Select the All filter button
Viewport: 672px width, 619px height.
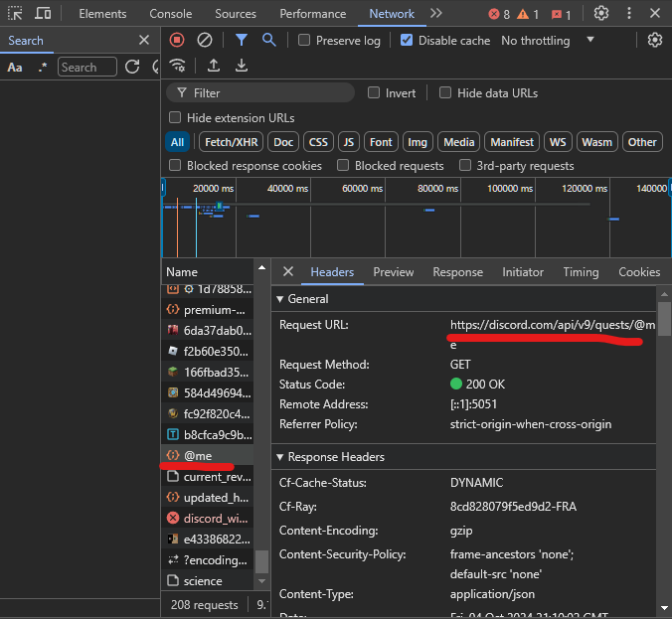click(x=177, y=142)
